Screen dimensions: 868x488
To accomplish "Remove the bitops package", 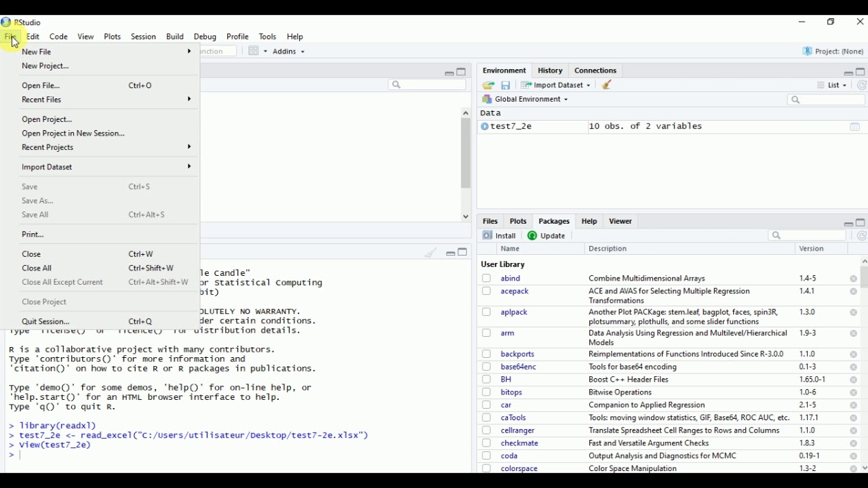I will 854,393.
